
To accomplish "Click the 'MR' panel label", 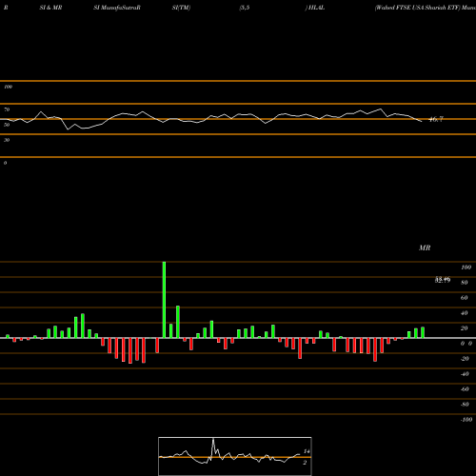I will [x=425, y=248].
